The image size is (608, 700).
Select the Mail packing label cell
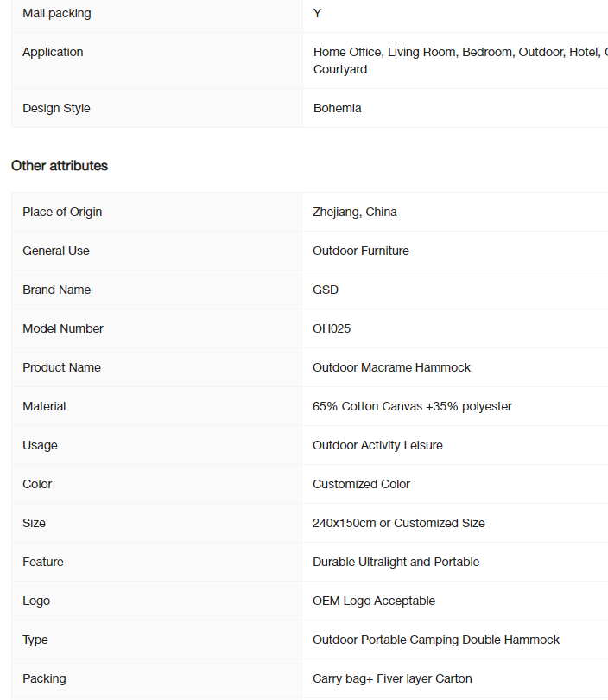[x=156, y=13]
